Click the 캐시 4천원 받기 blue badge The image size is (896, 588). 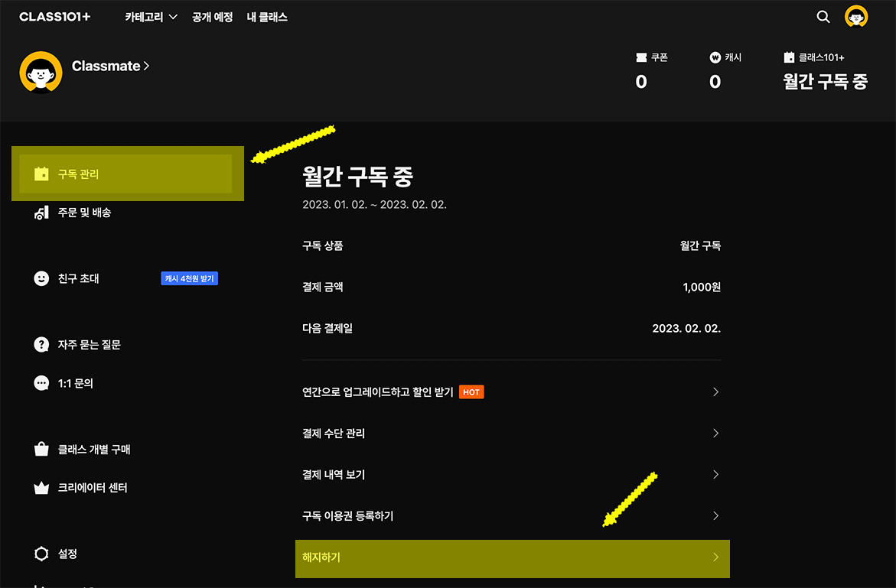pos(189,278)
